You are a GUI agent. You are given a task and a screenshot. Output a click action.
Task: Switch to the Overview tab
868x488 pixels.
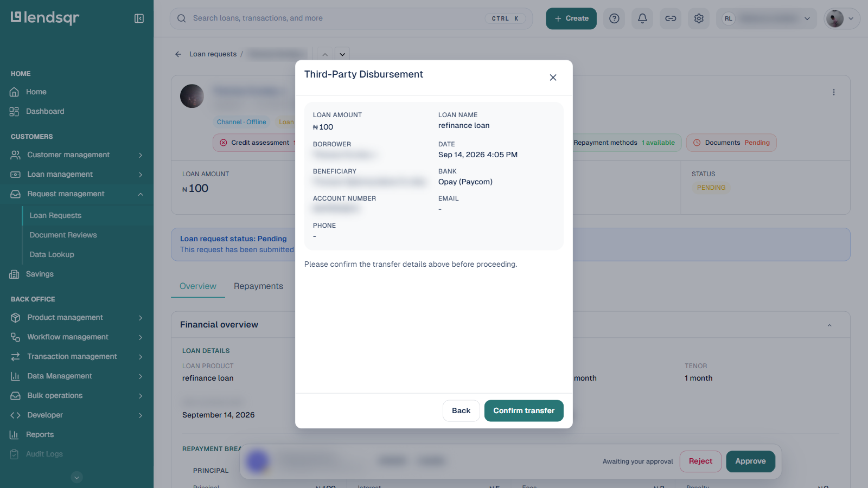pyautogui.click(x=198, y=286)
